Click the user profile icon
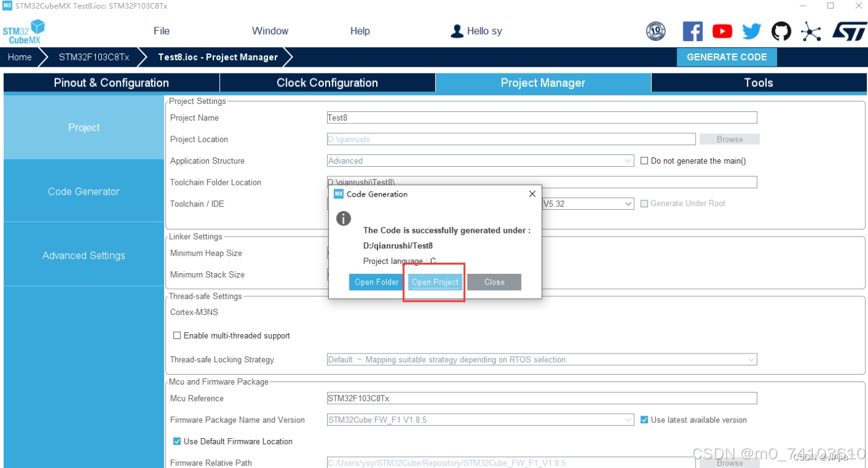Viewport: 868px width, 468px height. pyautogui.click(x=457, y=31)
